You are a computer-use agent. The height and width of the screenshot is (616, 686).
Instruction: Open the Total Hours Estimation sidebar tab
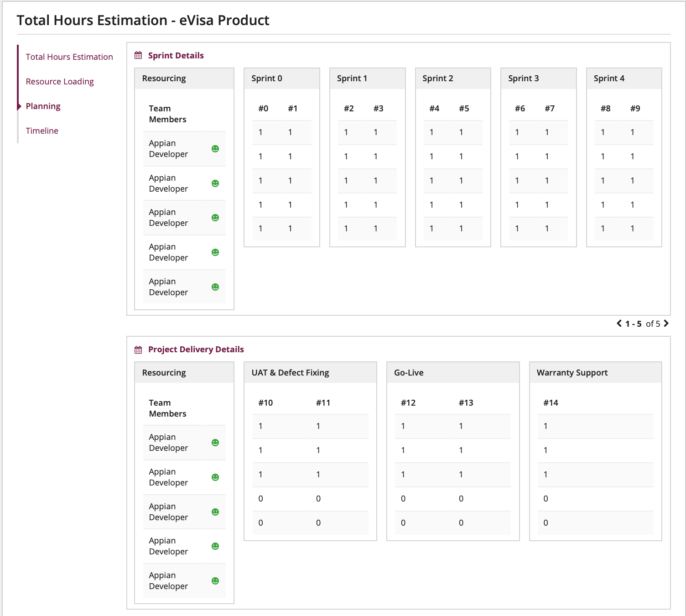click(69, 57)
